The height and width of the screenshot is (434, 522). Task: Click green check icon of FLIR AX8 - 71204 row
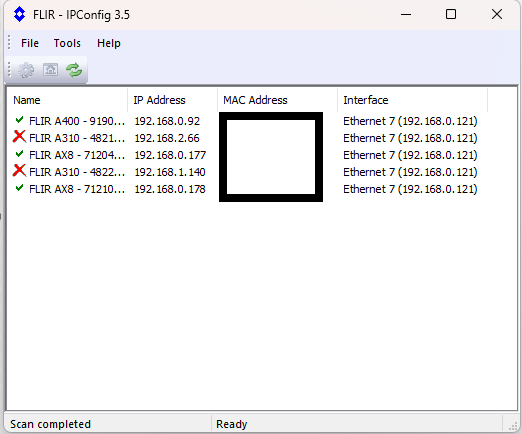tap(19, 154)
